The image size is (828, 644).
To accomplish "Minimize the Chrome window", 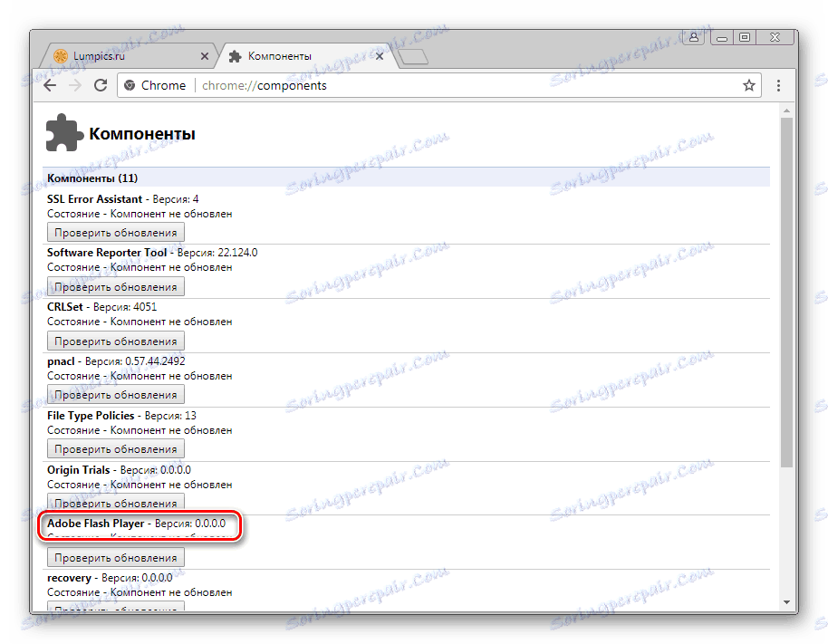I will click(722, 37).
